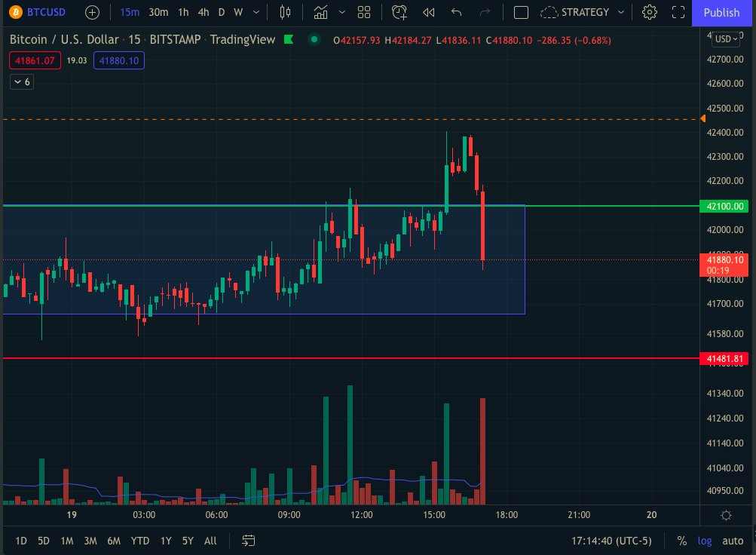Screen dimensions: 756x555
Task: Click the tall red volume bar at the latest candle
Action: [482, 452]
